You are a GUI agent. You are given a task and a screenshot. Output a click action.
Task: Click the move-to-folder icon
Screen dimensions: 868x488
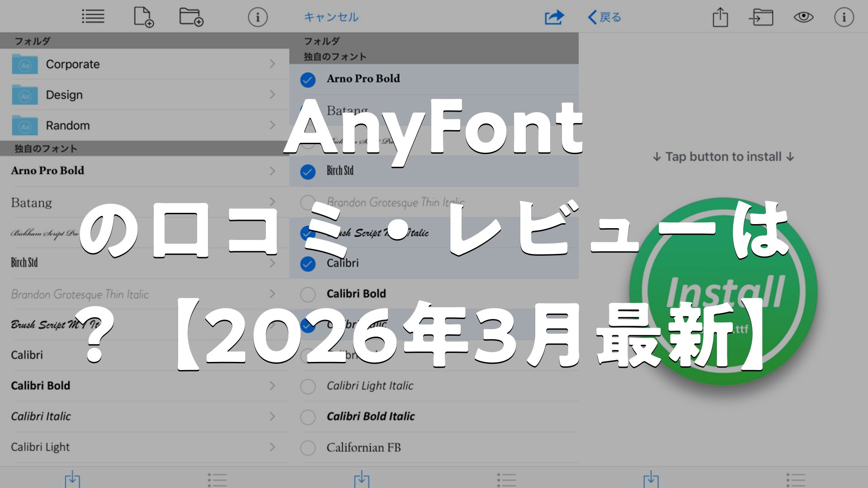click(761, 17)
